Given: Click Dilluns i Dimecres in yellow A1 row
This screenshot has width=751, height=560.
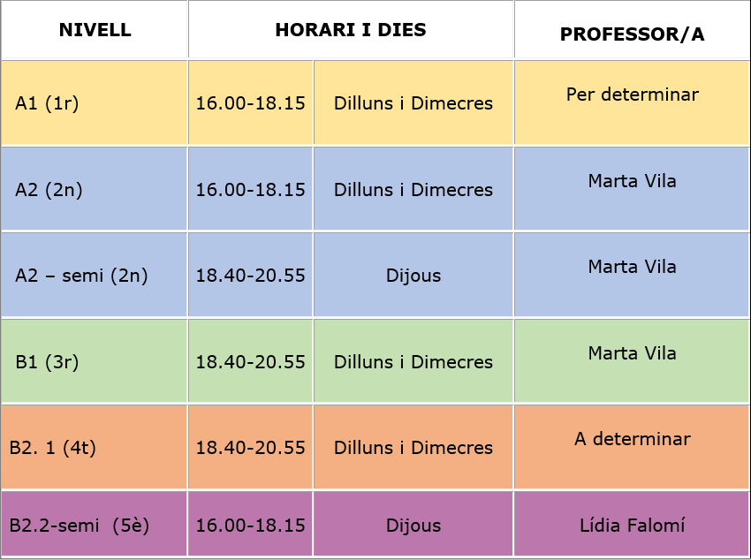Looking at the screenshot, I should coord(413,102).
